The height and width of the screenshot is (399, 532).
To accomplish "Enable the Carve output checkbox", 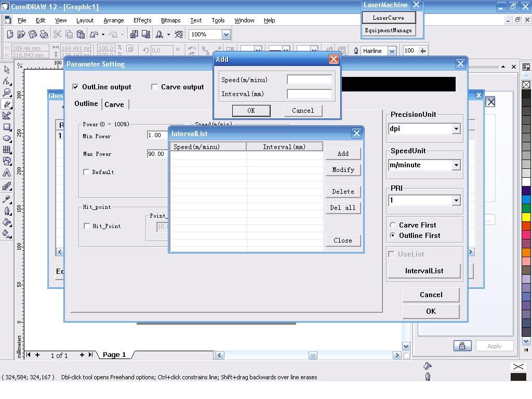I will pyautogui.click(x=154, y=87).
